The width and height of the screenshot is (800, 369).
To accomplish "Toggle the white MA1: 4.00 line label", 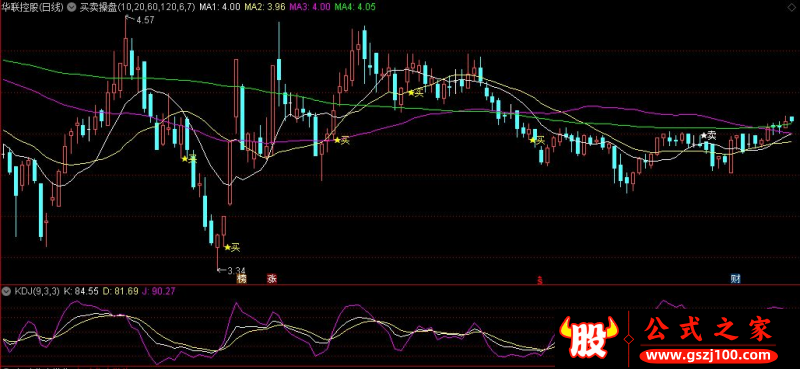I will 212,8.
